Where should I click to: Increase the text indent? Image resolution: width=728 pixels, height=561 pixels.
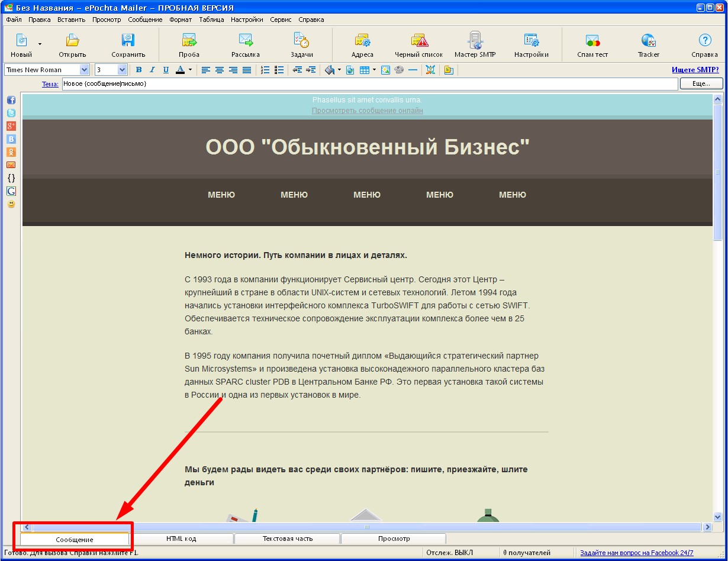[311, 70]
